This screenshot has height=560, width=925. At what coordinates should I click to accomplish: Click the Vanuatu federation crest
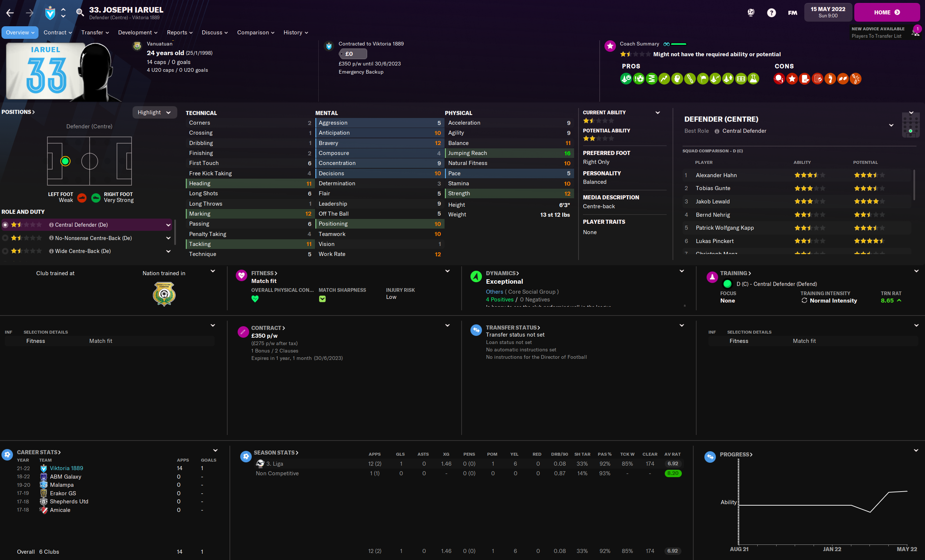164,294
